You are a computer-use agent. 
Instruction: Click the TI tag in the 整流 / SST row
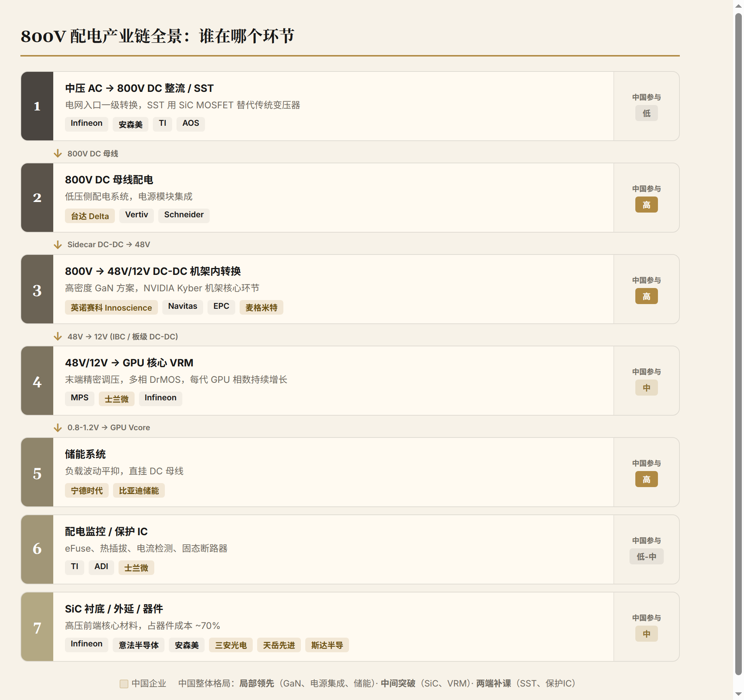tap(162, 124)
